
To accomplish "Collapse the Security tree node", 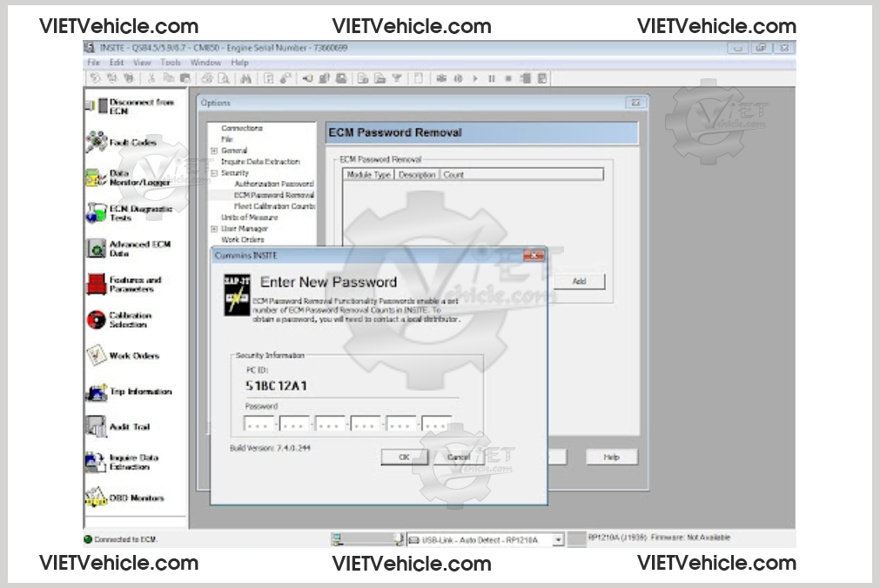I will pos(214,173).
